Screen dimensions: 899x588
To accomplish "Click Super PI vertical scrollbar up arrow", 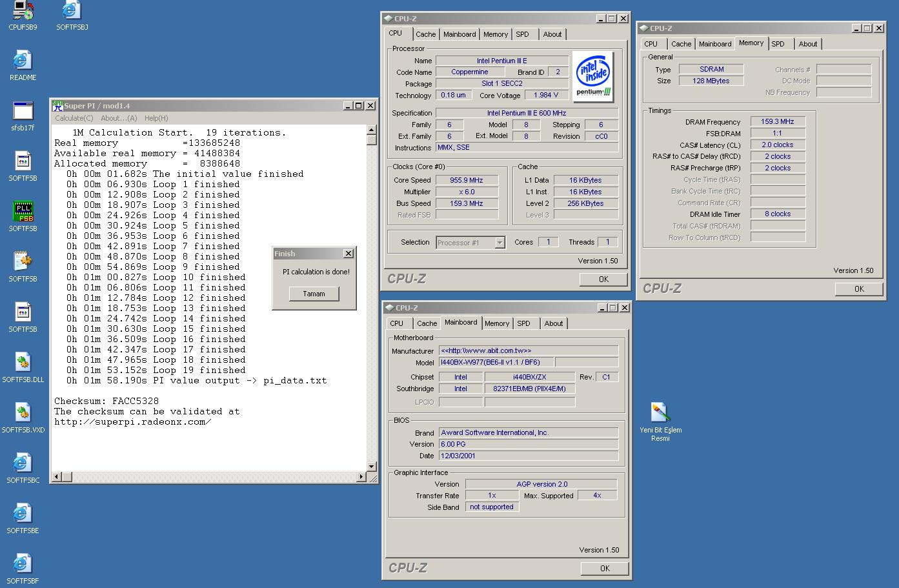I will [x=371, y=130].
